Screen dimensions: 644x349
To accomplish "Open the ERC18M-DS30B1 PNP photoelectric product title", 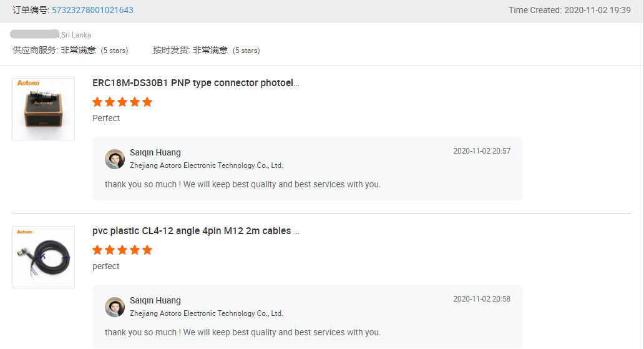I will click(x=195, y=83).
